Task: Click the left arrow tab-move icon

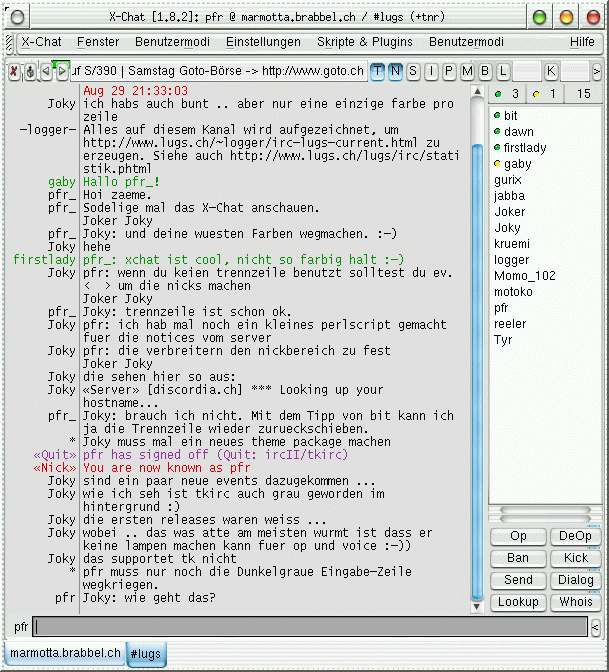Action: coord(46,71)
